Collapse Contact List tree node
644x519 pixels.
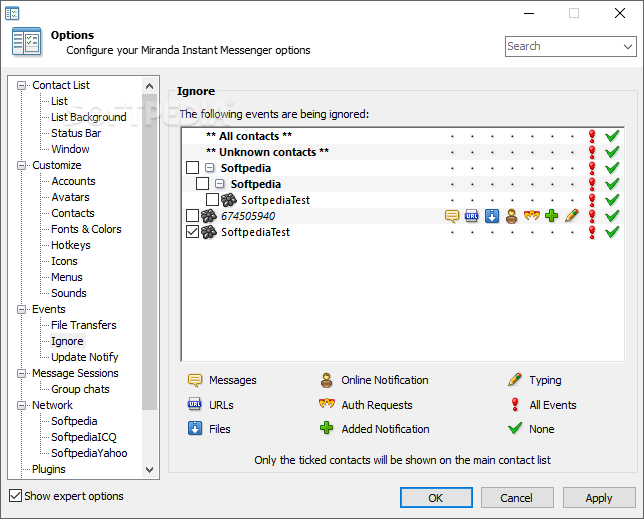coord(21,85)
